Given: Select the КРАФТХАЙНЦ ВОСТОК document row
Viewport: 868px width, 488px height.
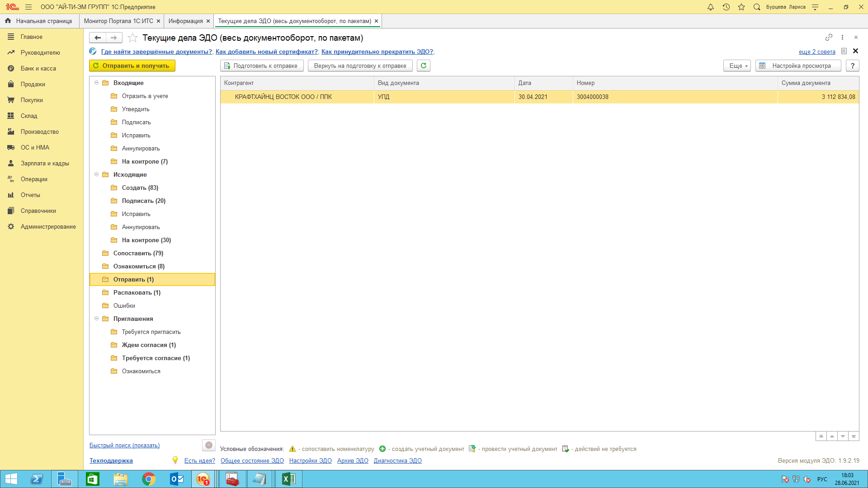Looking at the screenshot, I should coord(283,97).
